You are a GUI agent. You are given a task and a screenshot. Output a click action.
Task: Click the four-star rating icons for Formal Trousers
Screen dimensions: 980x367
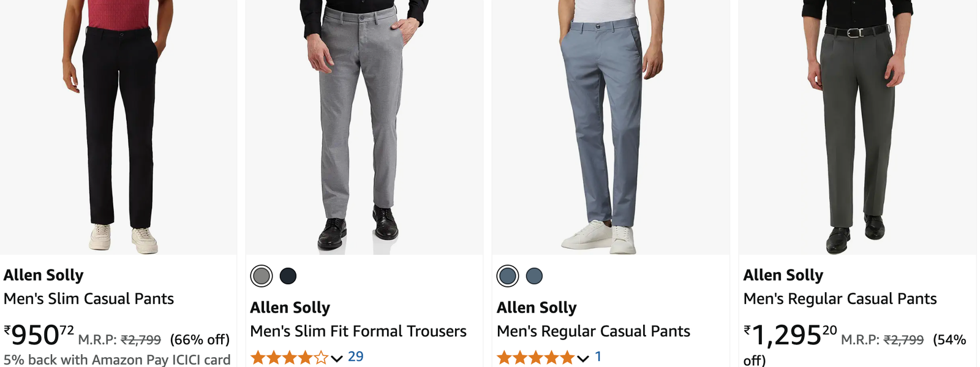pos(289,358)
